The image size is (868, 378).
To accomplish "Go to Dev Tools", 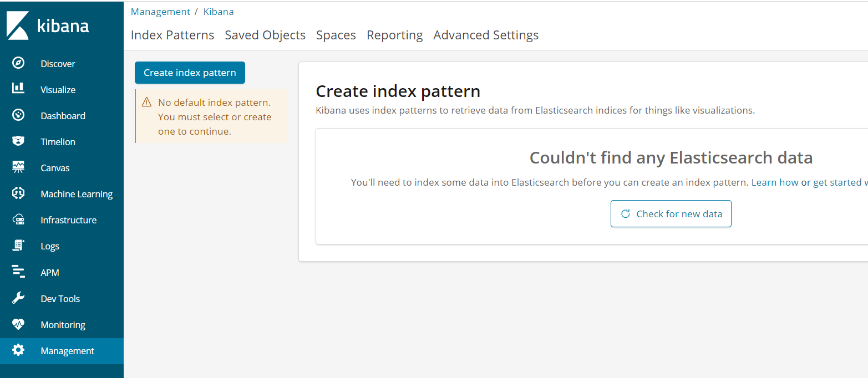I will click(62, 299).
